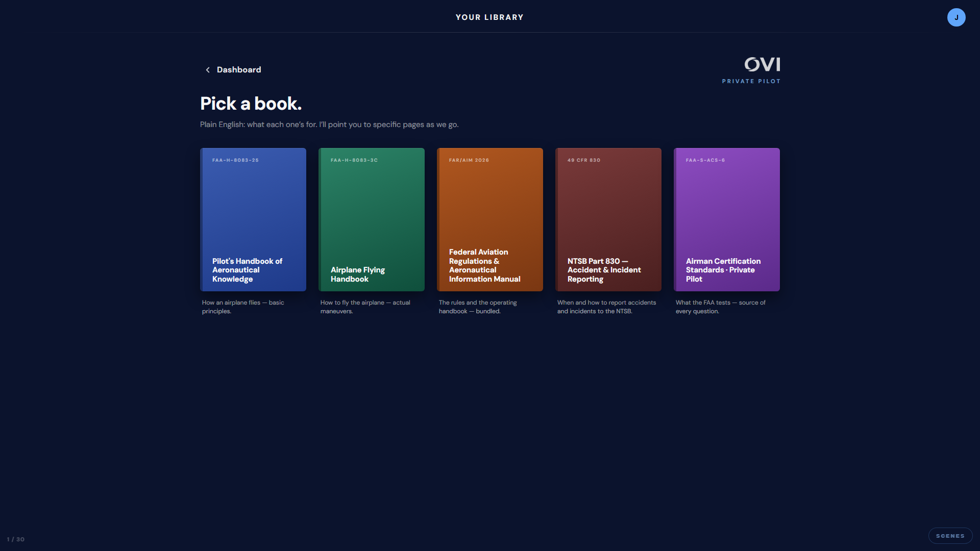Open Pilot's Handbook of Aeronautical Knowledge book
This screenshot has width=980, height=551.
[253, 219]
